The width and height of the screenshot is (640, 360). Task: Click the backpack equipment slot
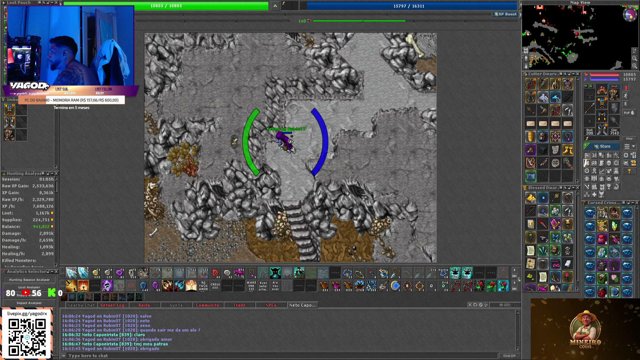pos(614,93)
